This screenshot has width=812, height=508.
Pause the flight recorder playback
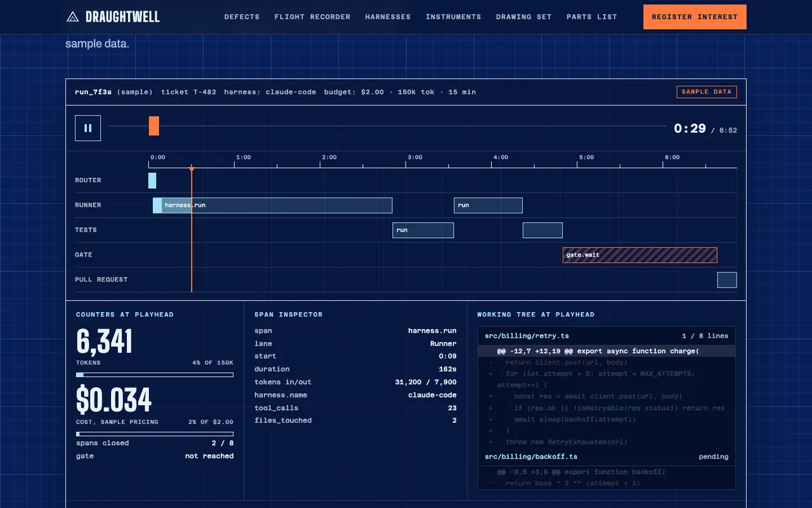[88, 128]
